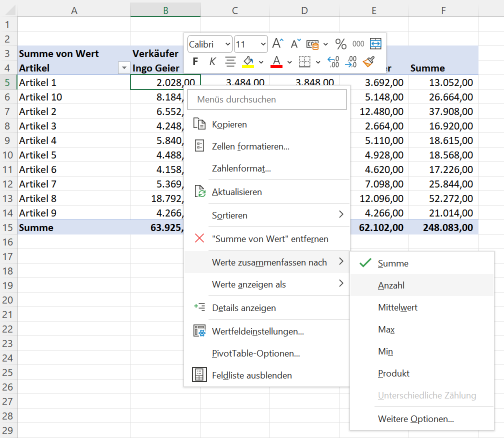This screenshot has width=504, height=438.
Task: Select Kopieren from the context menu
Action: pyautogui.click(x=229, y=124)
